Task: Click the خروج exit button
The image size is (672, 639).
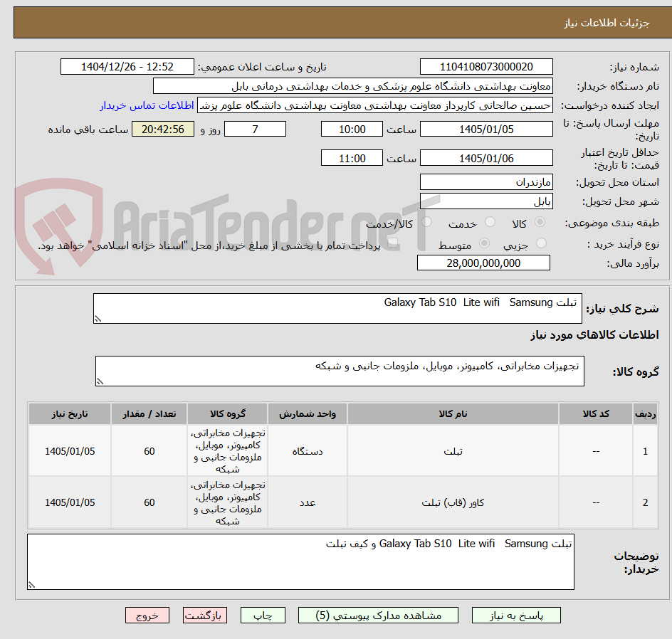Action: coord(147,616)
